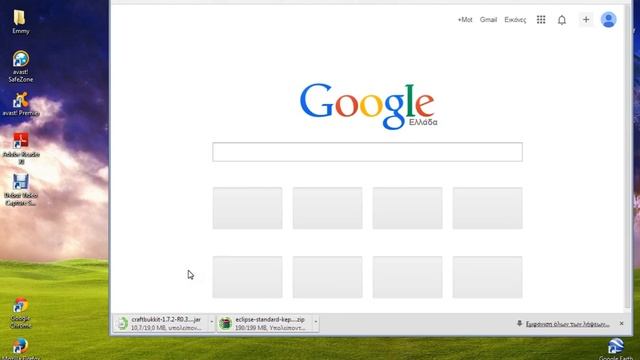Open the Εικόνες images link
640x360 pixels.
(x=515, y=20)
